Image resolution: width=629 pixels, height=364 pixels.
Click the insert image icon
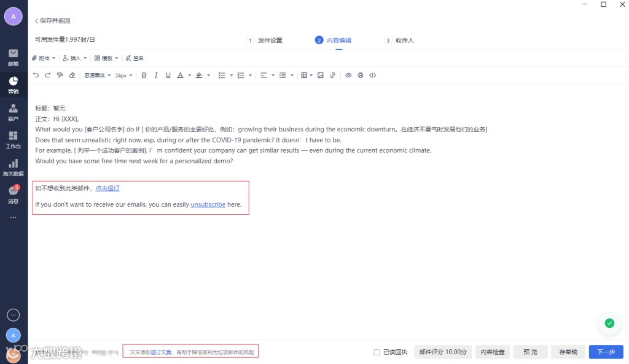tap(321, 76)
